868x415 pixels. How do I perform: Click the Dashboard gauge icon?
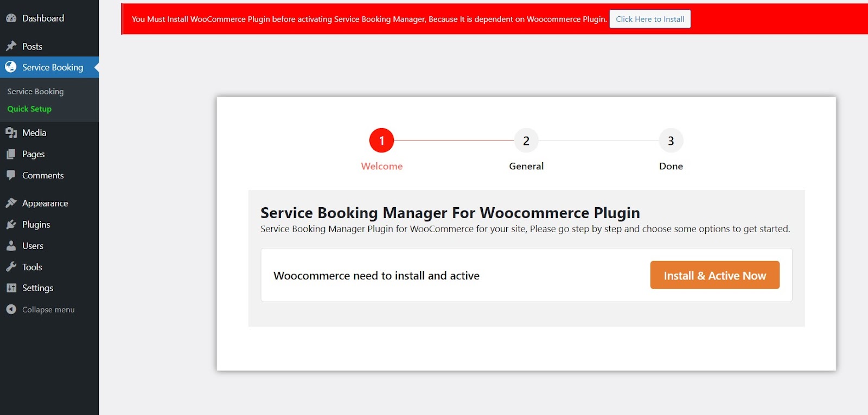point(11,18)
